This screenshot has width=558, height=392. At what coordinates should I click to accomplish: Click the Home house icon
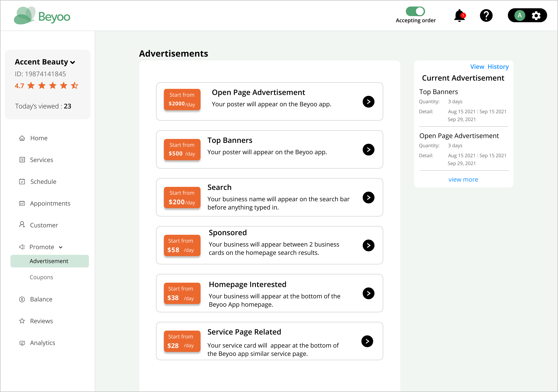tap(22, 138)
